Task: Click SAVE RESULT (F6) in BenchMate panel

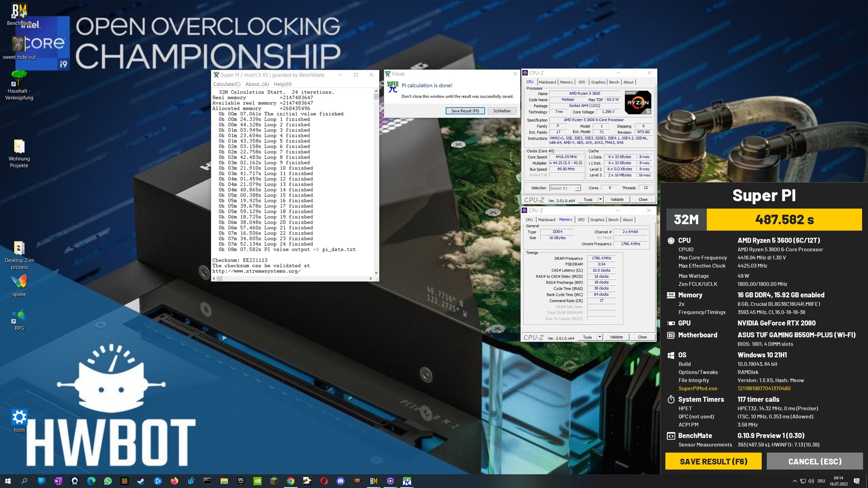Action: pyautogui.click(x=713, y=461)
